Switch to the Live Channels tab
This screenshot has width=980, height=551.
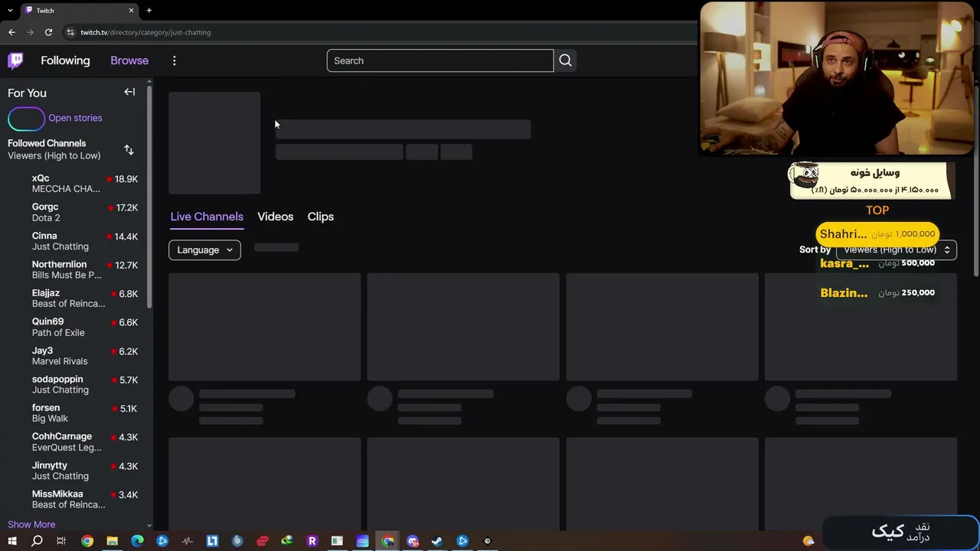[207, 217]
